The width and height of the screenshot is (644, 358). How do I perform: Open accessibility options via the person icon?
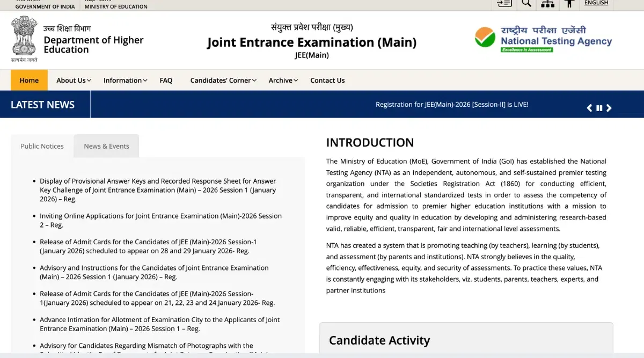coord(569,3)
